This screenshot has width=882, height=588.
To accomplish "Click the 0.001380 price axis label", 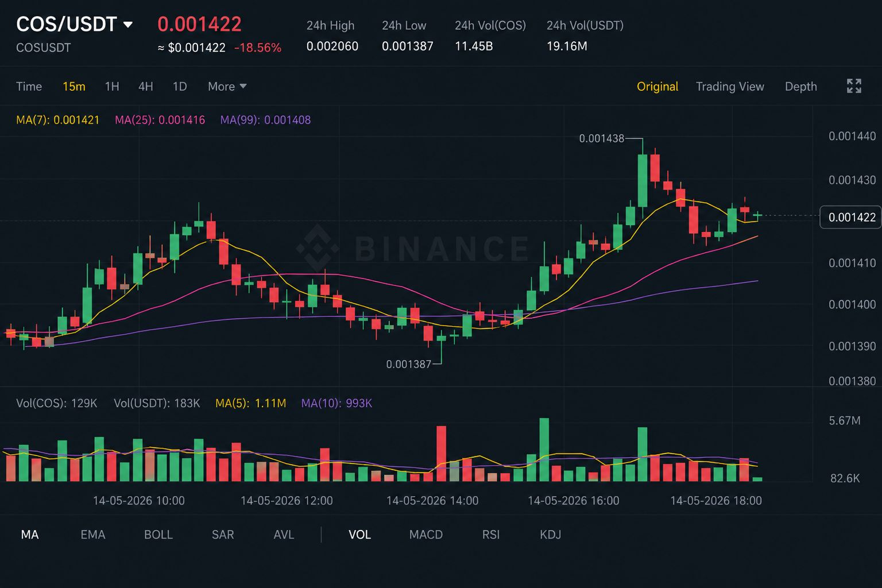I will tap(852, 381).
